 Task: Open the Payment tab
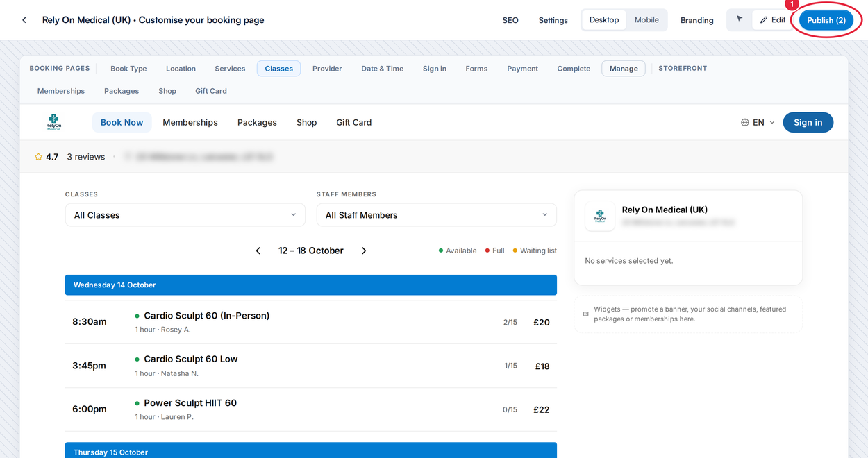click(x=522, y=69)
